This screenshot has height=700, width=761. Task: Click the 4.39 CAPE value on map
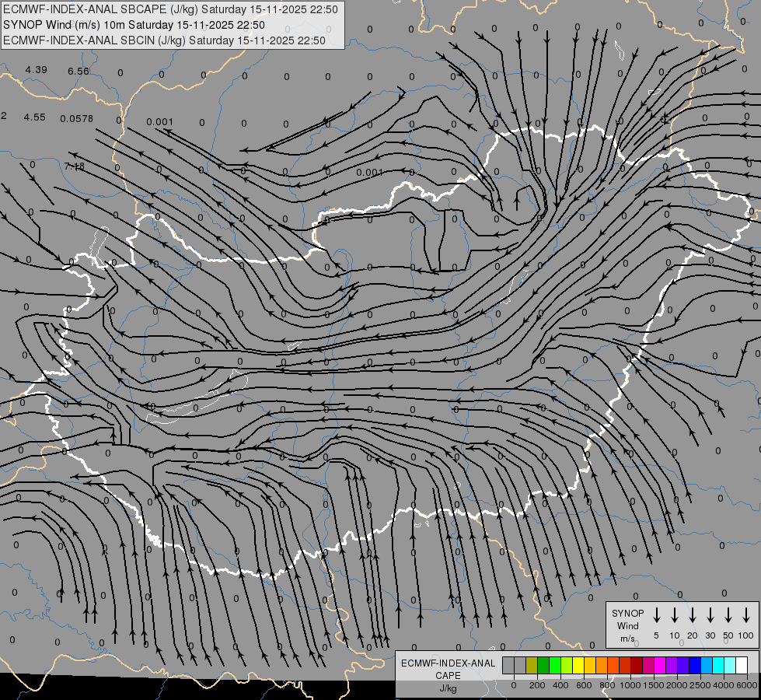[37, 69]
